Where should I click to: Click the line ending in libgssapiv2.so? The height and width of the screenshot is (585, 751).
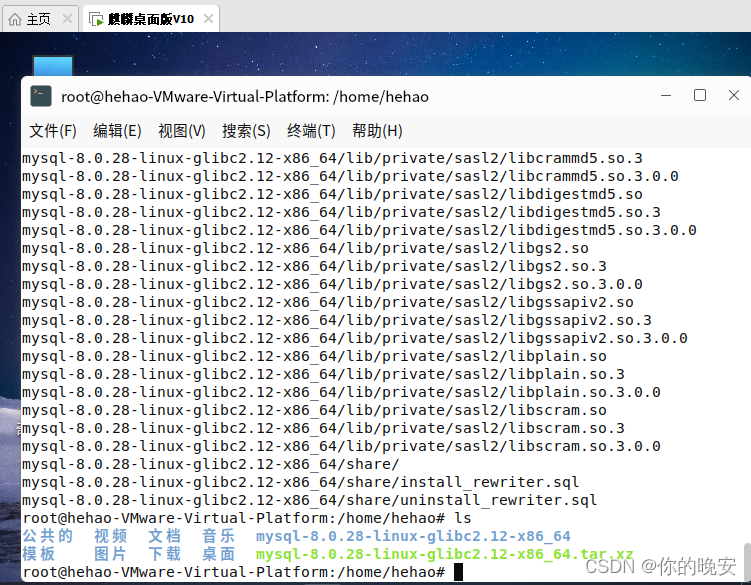[328, 302]
